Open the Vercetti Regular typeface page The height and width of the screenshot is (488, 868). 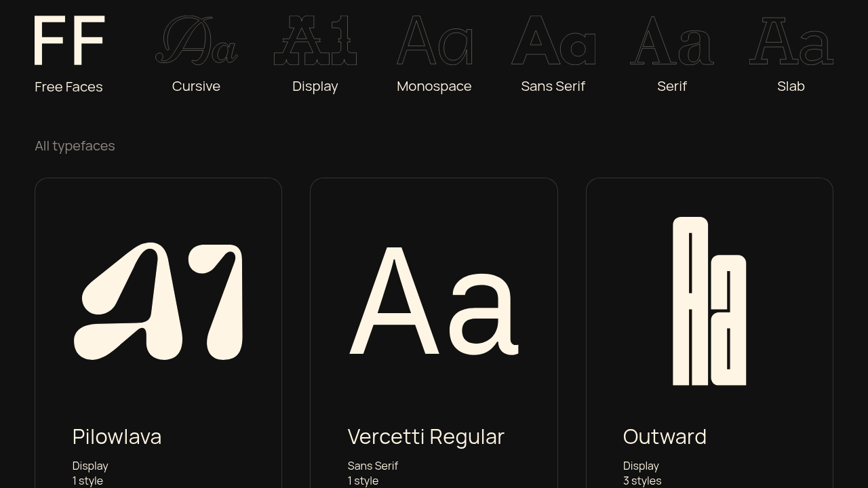pos(426,437)
